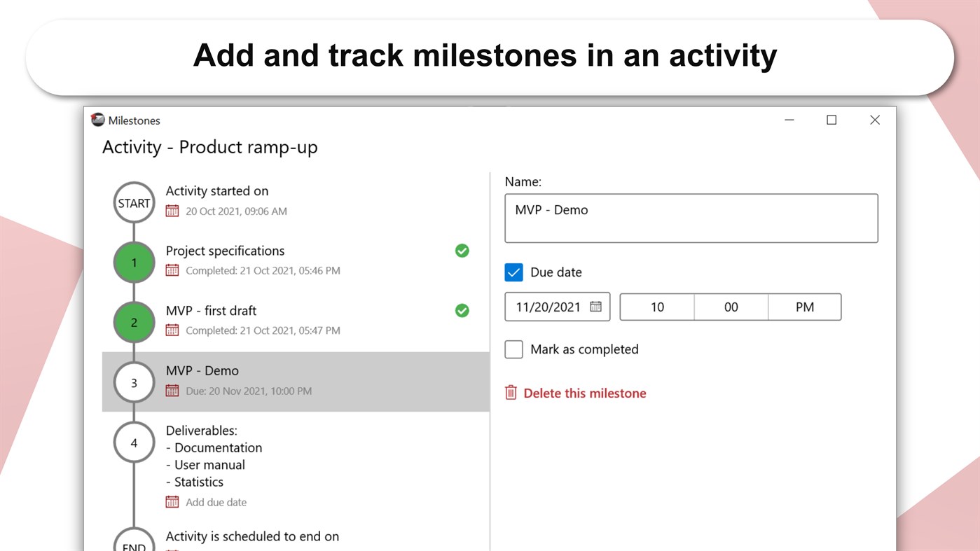
Task: Select the minutes field showing 00
Action: click(731, 307)
